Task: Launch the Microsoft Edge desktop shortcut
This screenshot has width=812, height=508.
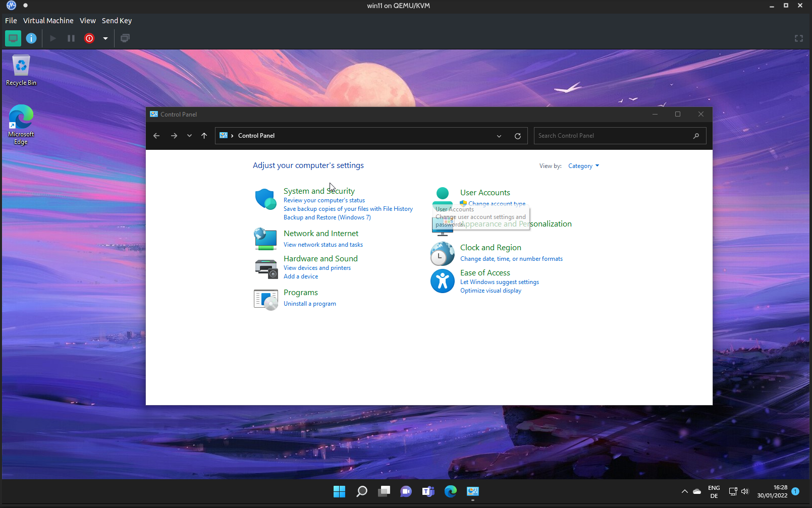Action: coord(21,125)
